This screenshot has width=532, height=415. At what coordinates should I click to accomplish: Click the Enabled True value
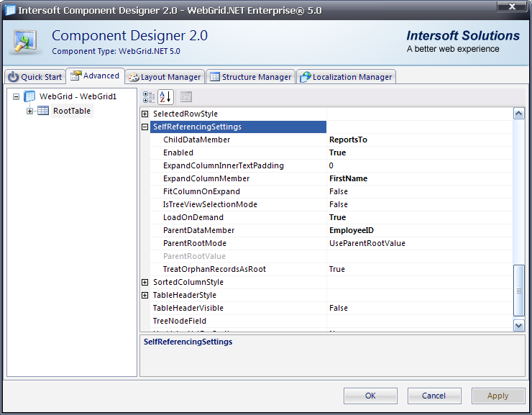point(419,152)
